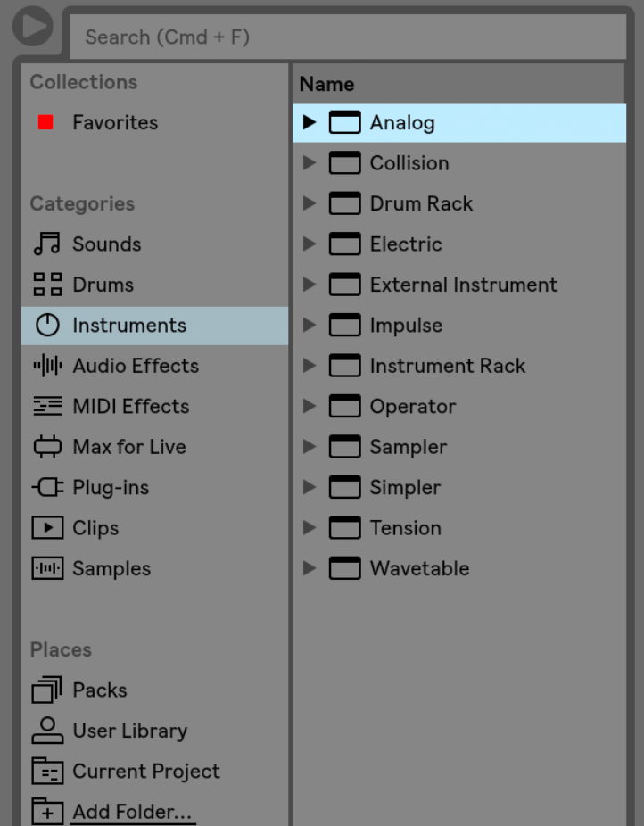
Task: Select the Collision instrument
Action: [x=409, y=162]
